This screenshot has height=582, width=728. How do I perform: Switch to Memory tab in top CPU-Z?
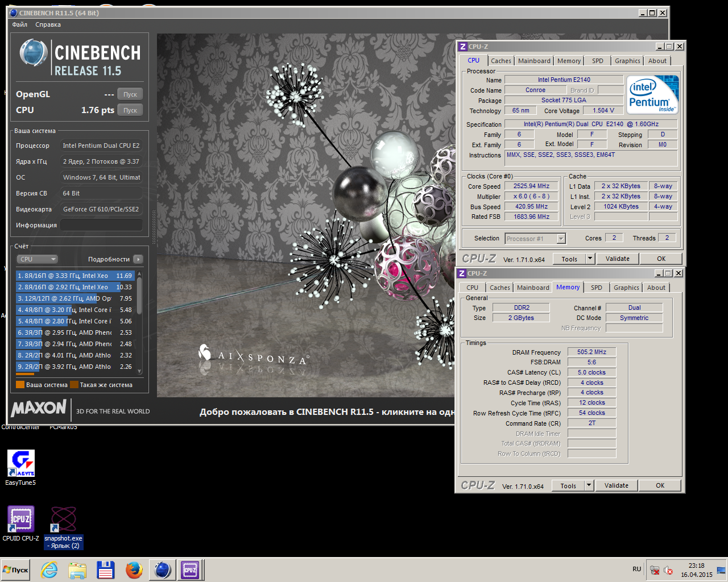[x=569, y=61]
